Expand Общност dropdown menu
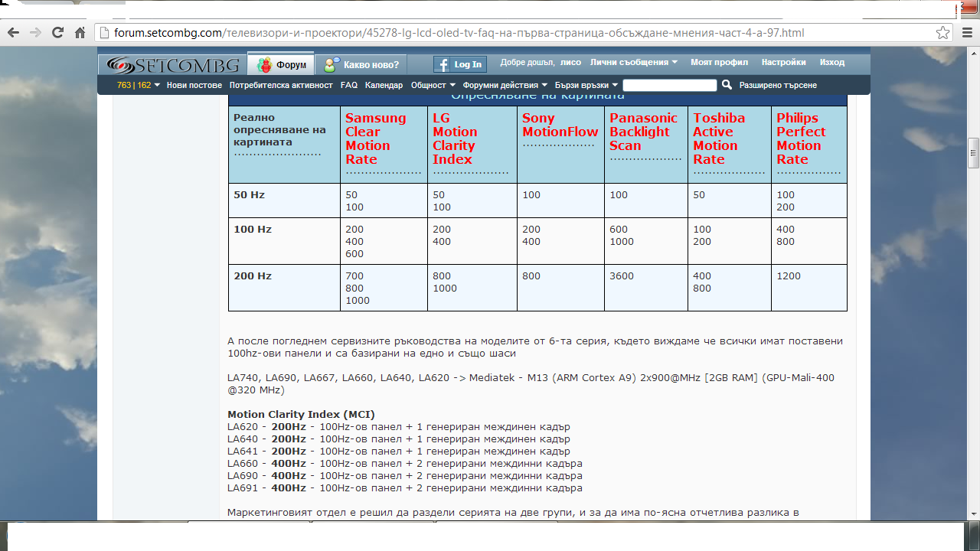Image resolution: width=980 pixels, height=551 pixels. click(433, 85)
